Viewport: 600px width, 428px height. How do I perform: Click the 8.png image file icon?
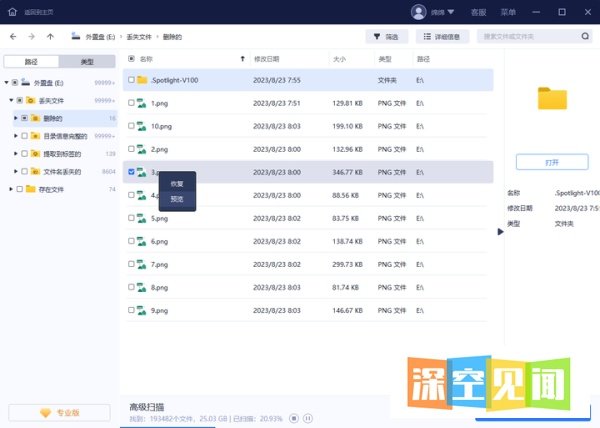click(x=142, y=287)
